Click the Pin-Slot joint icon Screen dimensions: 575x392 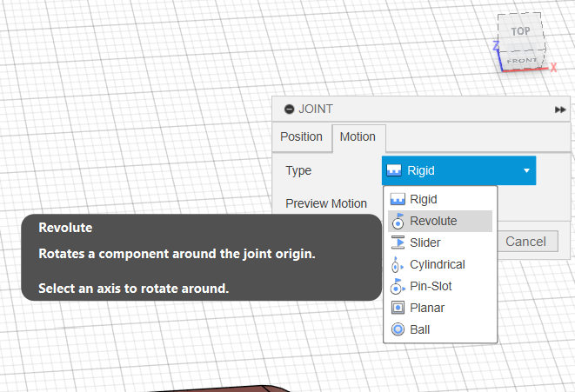[x=398, y=287]
